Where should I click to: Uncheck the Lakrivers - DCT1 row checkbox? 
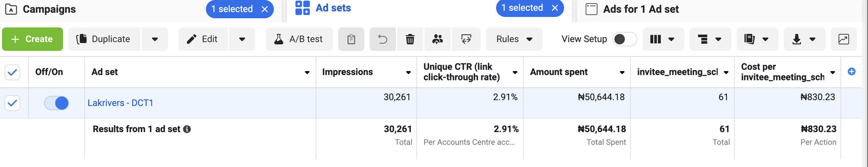pos(13,103)
